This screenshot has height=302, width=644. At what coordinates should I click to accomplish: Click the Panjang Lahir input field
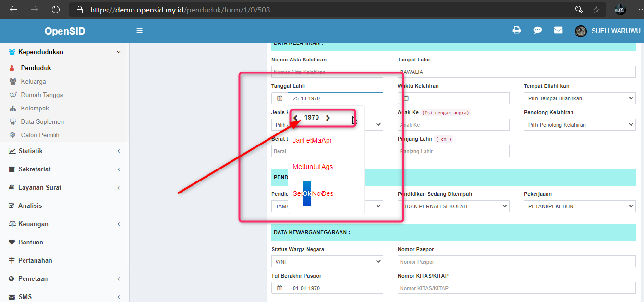tap(453, 151)
